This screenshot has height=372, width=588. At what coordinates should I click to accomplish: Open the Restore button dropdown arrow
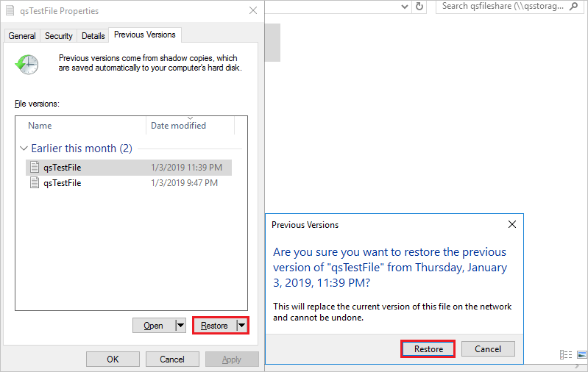point(242,326)
